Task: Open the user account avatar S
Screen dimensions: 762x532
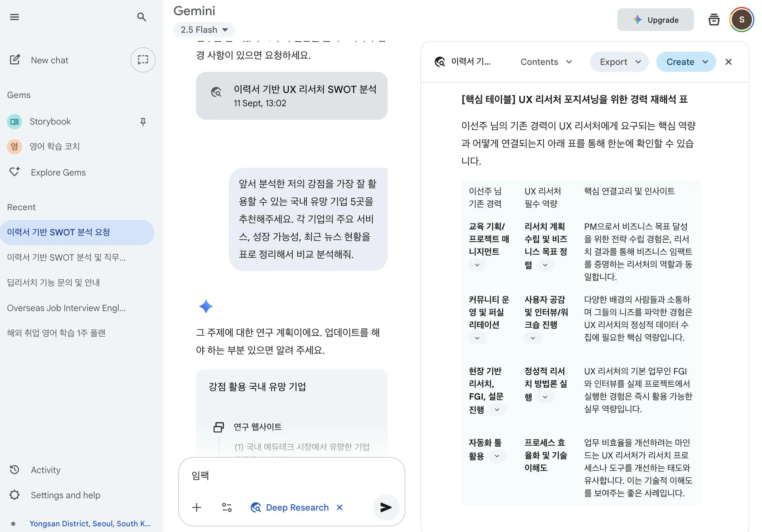Action: (x=741, y=20)
